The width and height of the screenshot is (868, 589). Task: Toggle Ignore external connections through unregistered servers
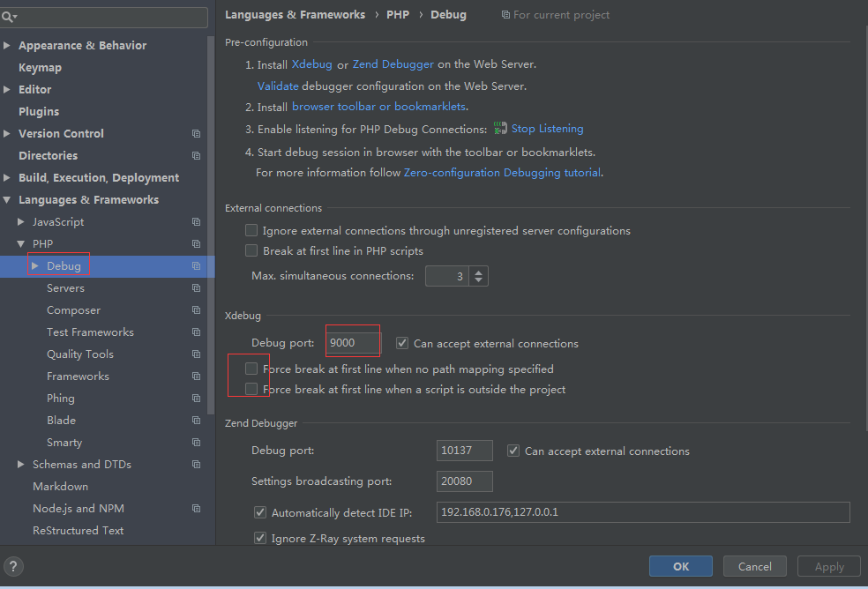[251, 230]
